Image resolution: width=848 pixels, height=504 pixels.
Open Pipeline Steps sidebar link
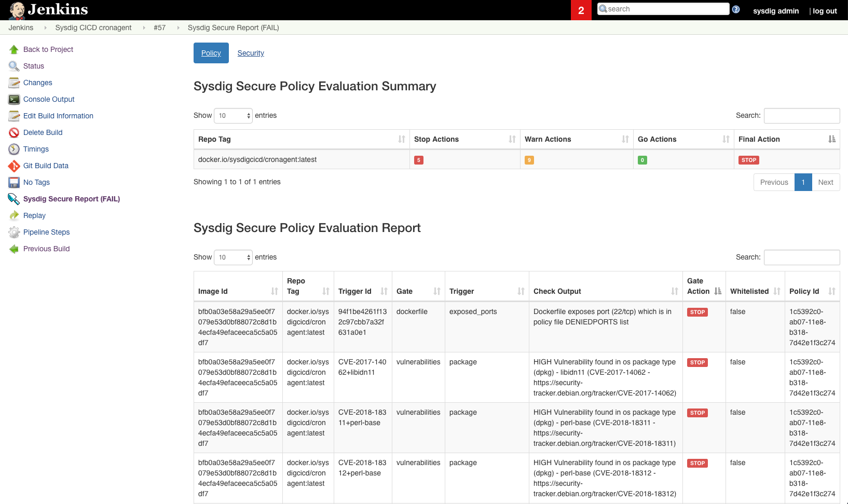46,232
